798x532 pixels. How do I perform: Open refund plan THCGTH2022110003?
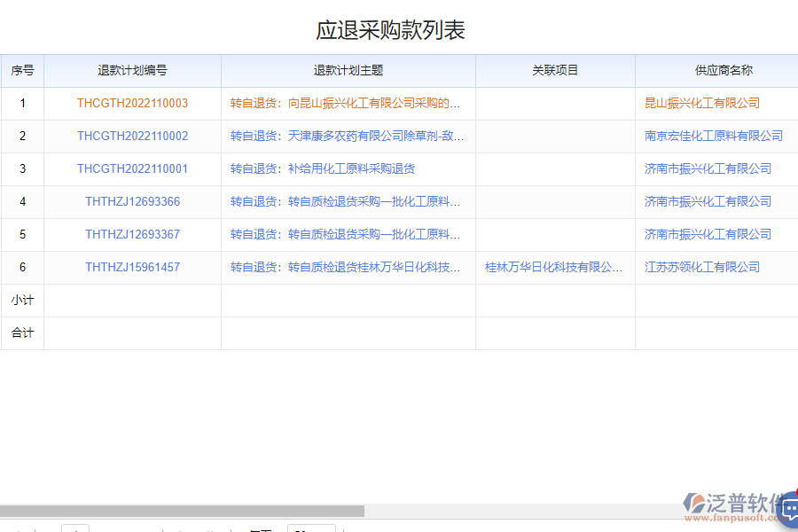click(x=132, y=103)
